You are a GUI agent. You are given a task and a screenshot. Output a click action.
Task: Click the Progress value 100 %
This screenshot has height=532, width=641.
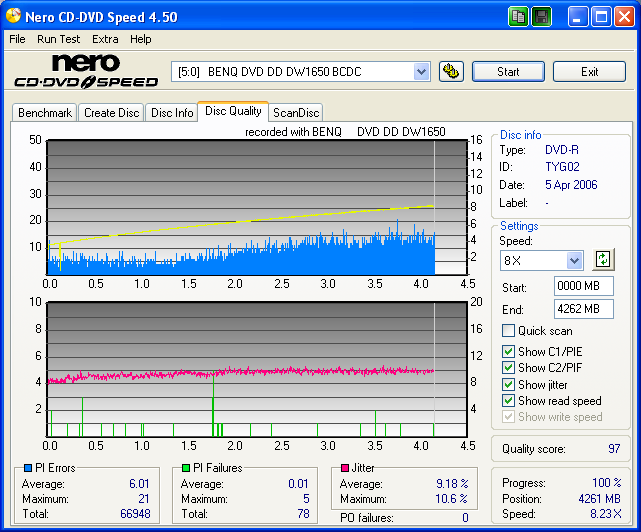tap(607, 483)
